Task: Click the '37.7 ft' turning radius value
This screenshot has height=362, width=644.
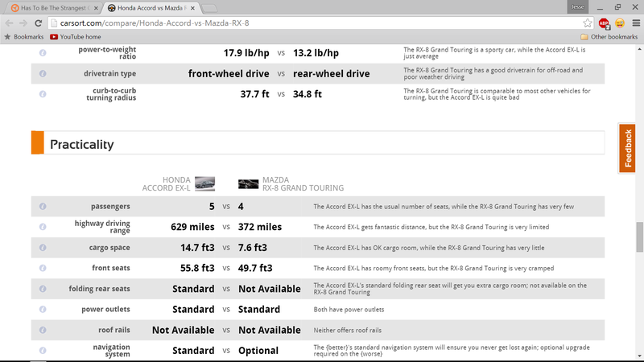Action: pyautogui.click(x=254, y=94)
